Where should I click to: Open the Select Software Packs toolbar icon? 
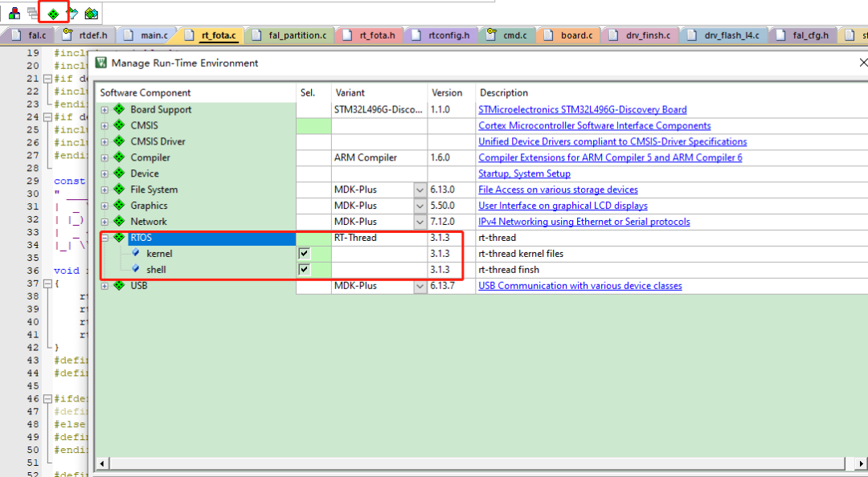point(72,14)
